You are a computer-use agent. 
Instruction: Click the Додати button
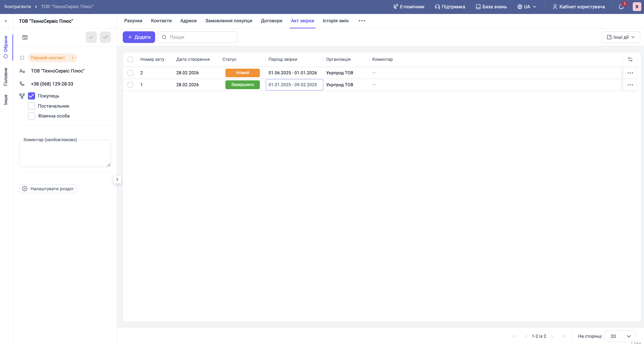click(139, 37)
